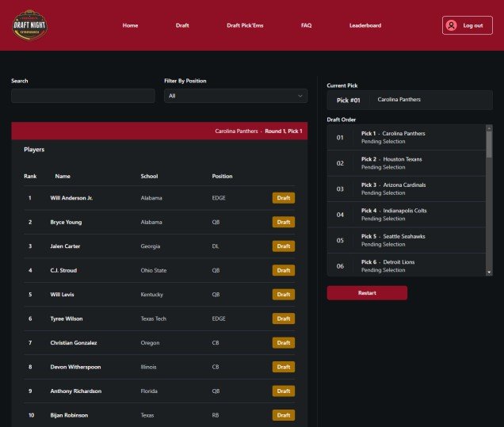Image resolution: width=504 pixels, height=427 pixels.
Task: Focus the Search input field
Action: coord(83,96)
